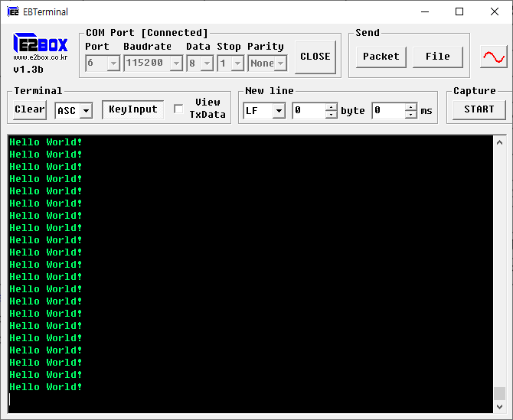This screenshot has width=513, height=420.
Task: Click the last Hello World! line
Action: pos(45,387)
